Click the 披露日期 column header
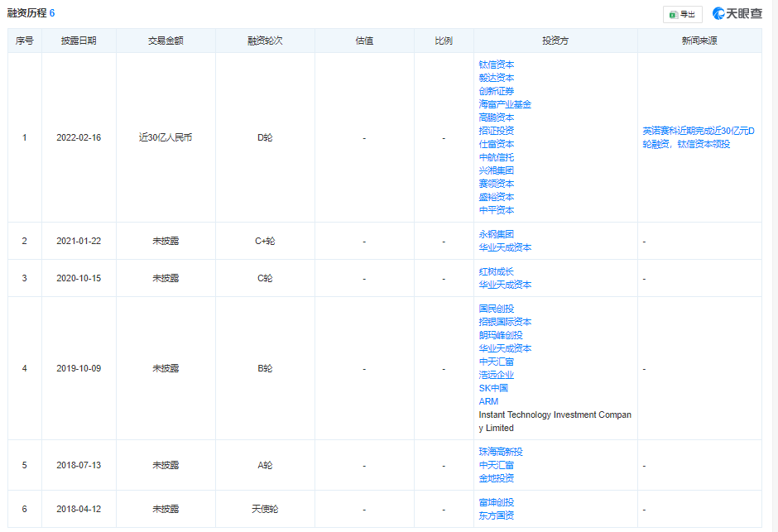778x532 pixels. tap(79, 41)
